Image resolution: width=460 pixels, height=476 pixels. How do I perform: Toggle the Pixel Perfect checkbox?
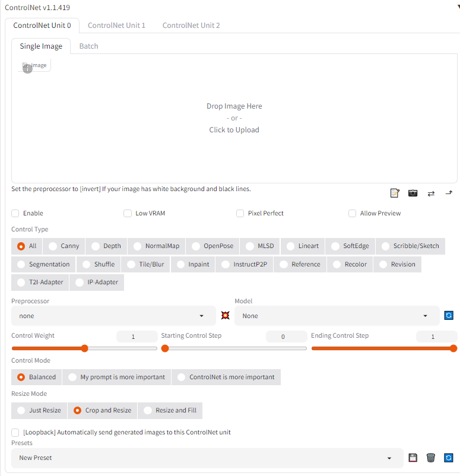coord(240,214)
